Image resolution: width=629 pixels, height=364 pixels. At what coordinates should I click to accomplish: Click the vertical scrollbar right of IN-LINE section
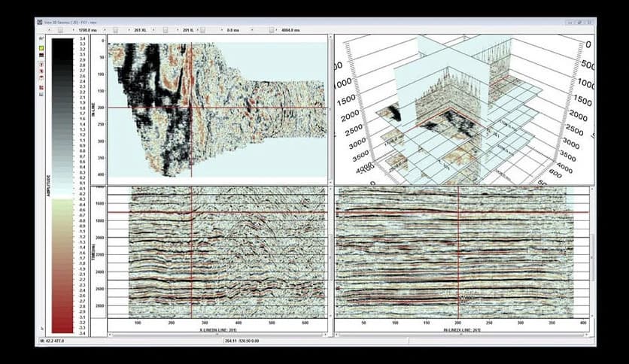tap(591, 259)
